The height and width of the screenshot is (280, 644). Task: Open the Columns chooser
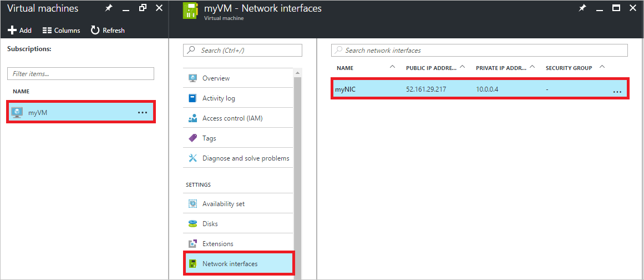click(61, 31)
